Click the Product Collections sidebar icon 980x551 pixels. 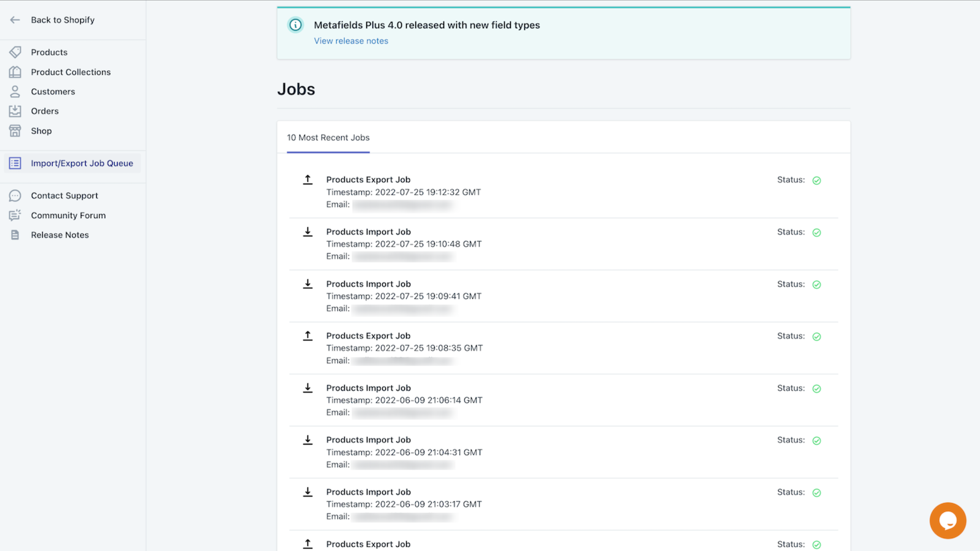coord(15,72)
